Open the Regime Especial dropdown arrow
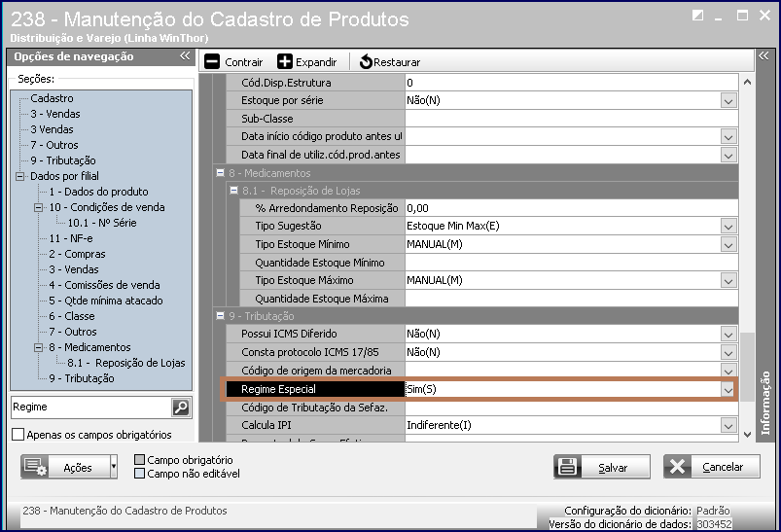781x532 pixels. coord(728,390)
